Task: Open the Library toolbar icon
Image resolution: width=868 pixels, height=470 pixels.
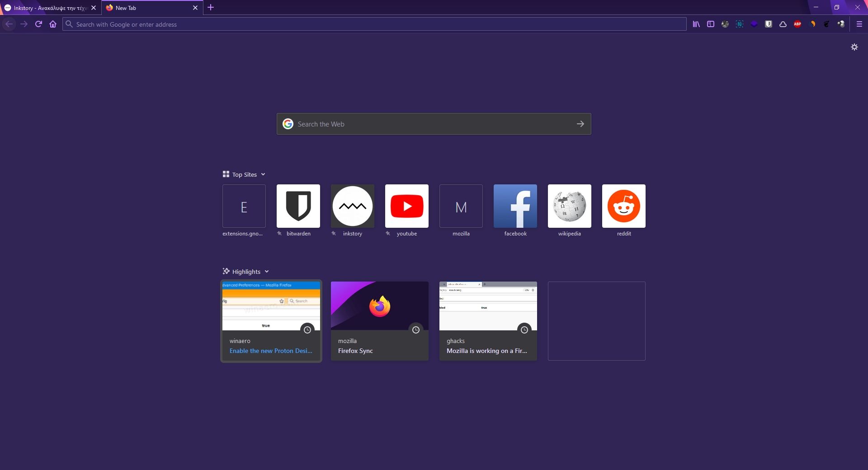Action: tap(696, 24)
